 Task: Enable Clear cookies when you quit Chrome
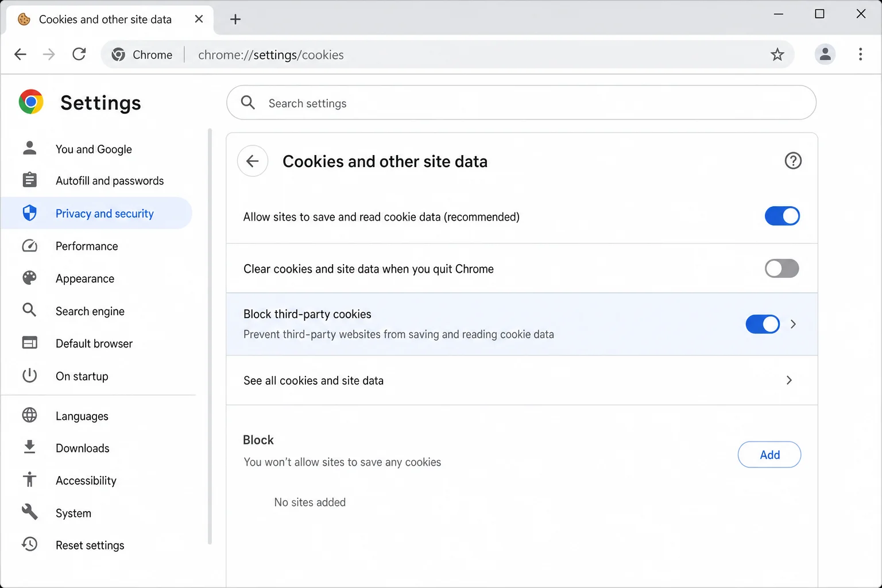(x=782, y=268)
